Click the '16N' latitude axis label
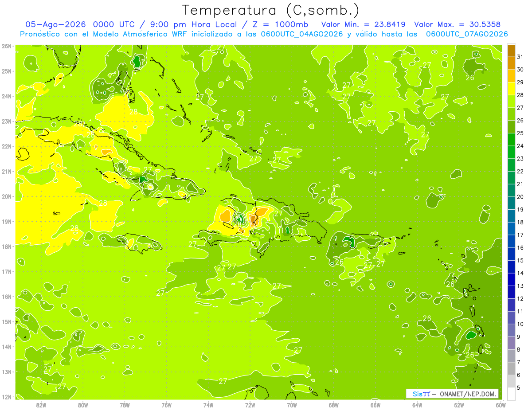532x411 pixels. point(6,297)
